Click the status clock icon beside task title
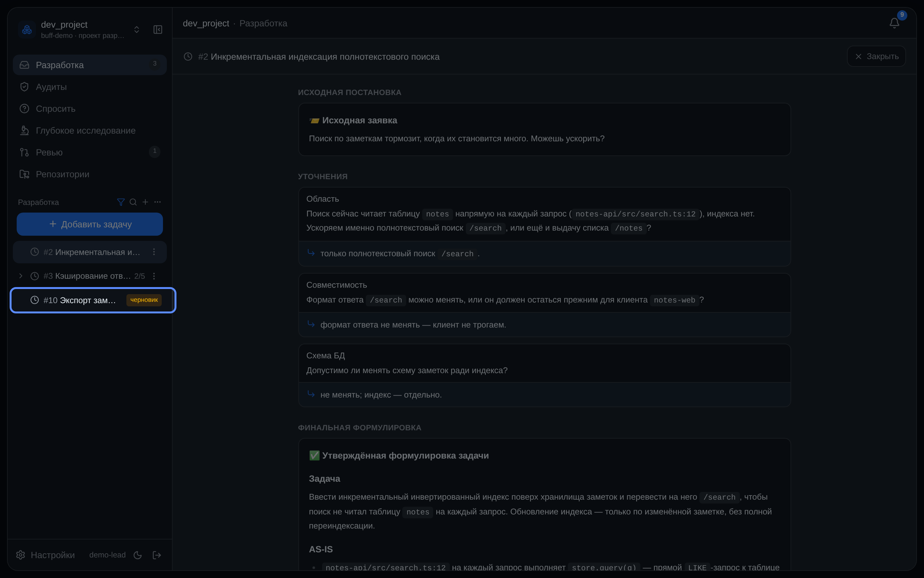 coord(188,57)
